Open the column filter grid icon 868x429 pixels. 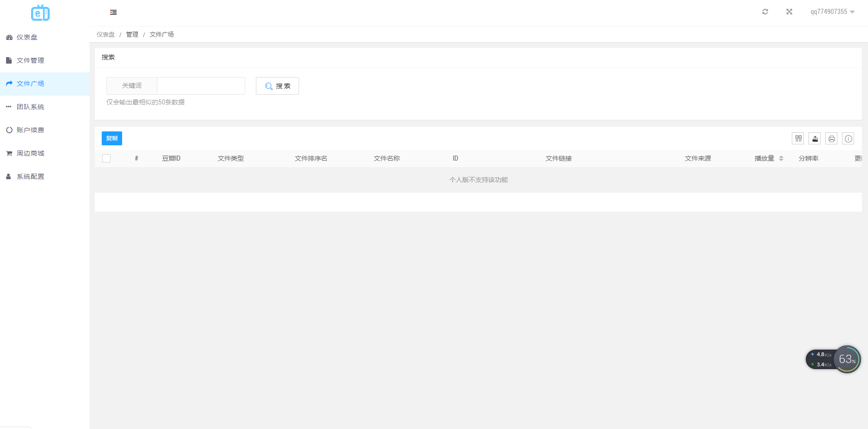pos(798,138)
